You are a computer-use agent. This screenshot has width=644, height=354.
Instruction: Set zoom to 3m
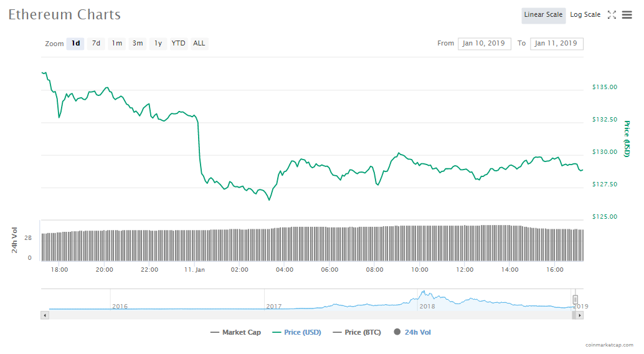138,44
